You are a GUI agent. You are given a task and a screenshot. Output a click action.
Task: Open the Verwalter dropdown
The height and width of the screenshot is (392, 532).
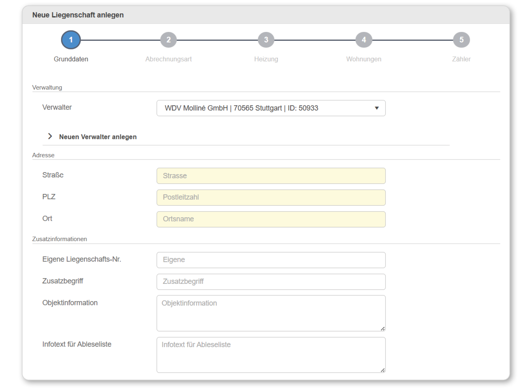pyautogui.click(x=271, y=108)
